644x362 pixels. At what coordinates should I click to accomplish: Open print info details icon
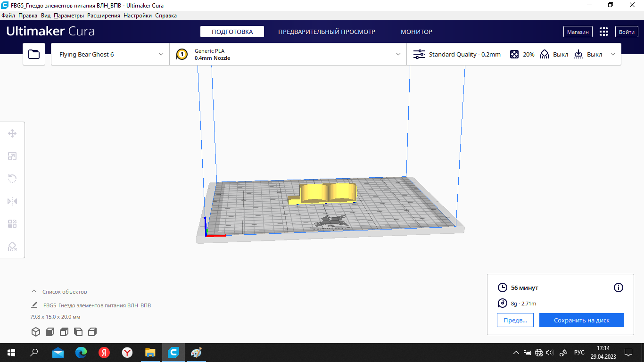619,288
